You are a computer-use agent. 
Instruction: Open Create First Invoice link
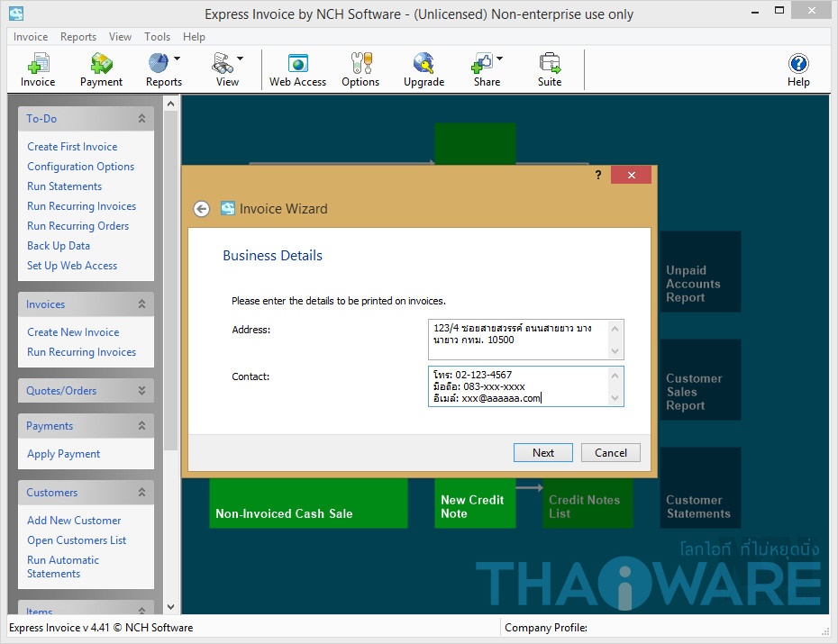(72, 146)
